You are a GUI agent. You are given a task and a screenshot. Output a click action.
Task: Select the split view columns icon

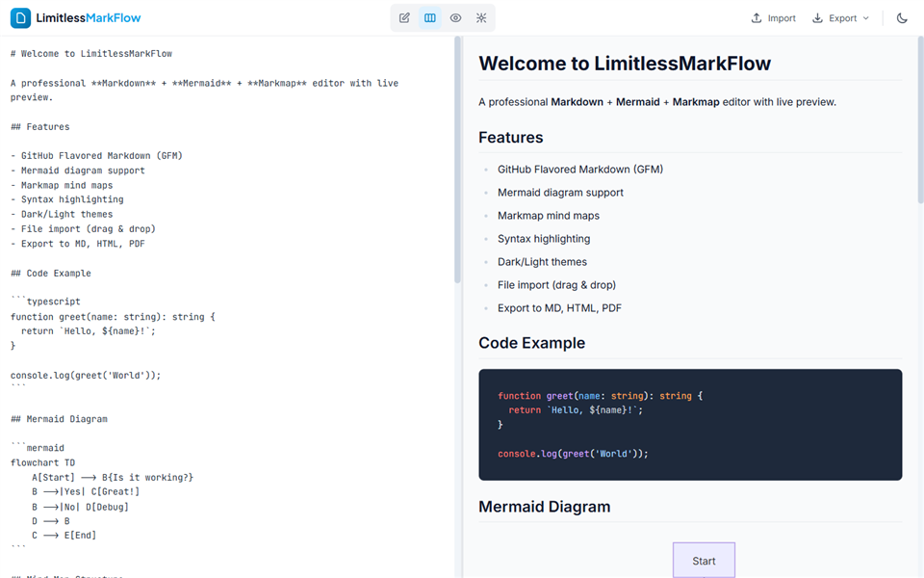tap(430, 18)
